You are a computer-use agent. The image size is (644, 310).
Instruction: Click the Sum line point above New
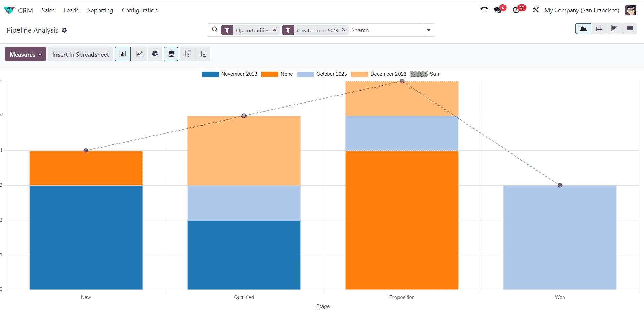click(86, 151)
